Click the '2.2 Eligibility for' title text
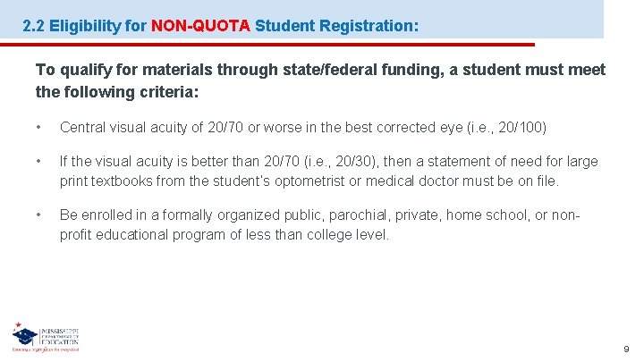Viewport: 644px width, 362px height. click(84, 26)
